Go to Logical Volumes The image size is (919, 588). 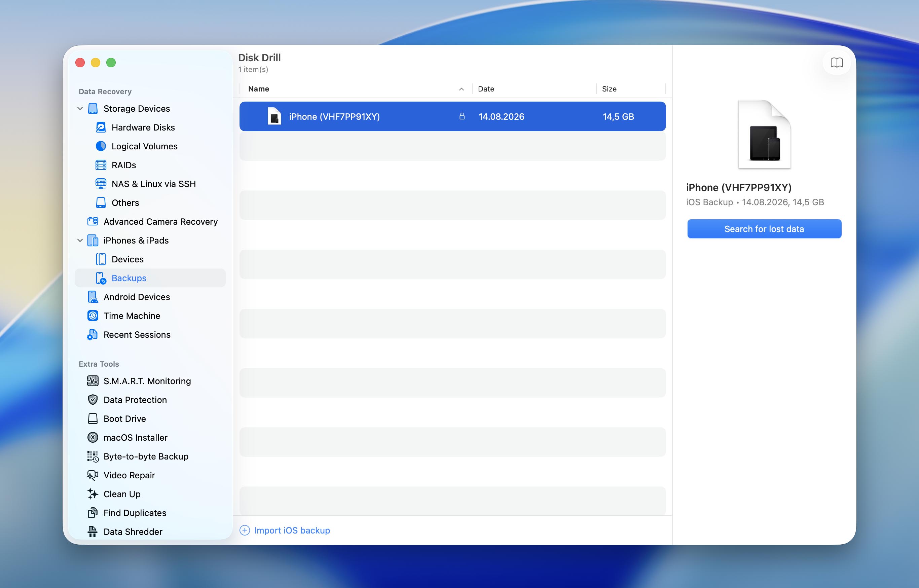(144, 146)
